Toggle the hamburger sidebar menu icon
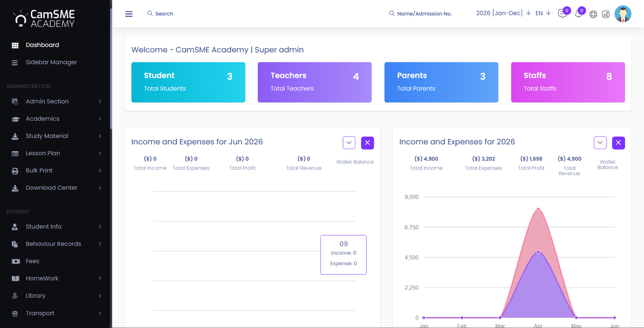This screenshot has height=328, width=644. click(129, 14)
